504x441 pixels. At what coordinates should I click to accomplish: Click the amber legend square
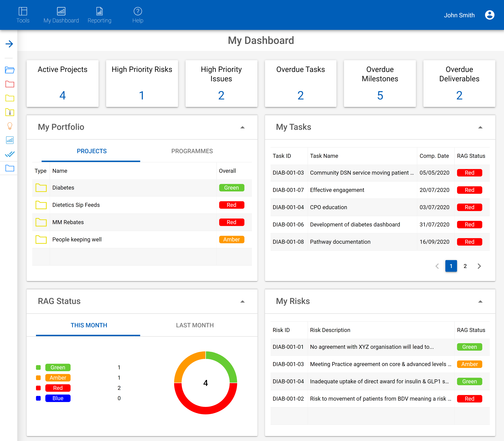tap(38, 378)
